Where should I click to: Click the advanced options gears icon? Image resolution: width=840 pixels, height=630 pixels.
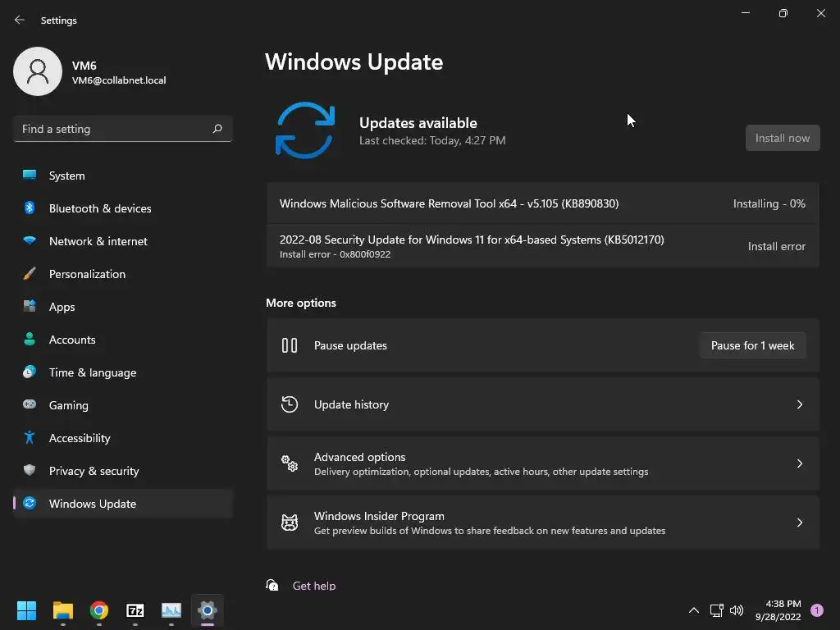[x=290, y=463]
